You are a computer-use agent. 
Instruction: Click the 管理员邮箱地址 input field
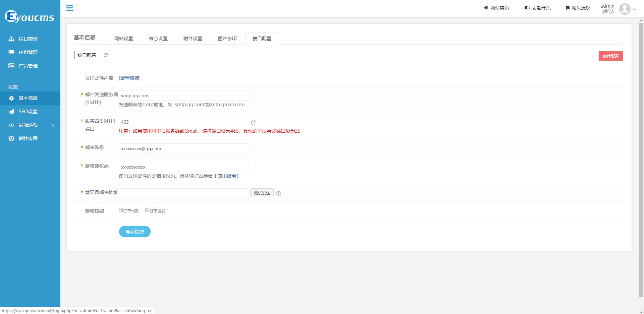click(184, 193)
